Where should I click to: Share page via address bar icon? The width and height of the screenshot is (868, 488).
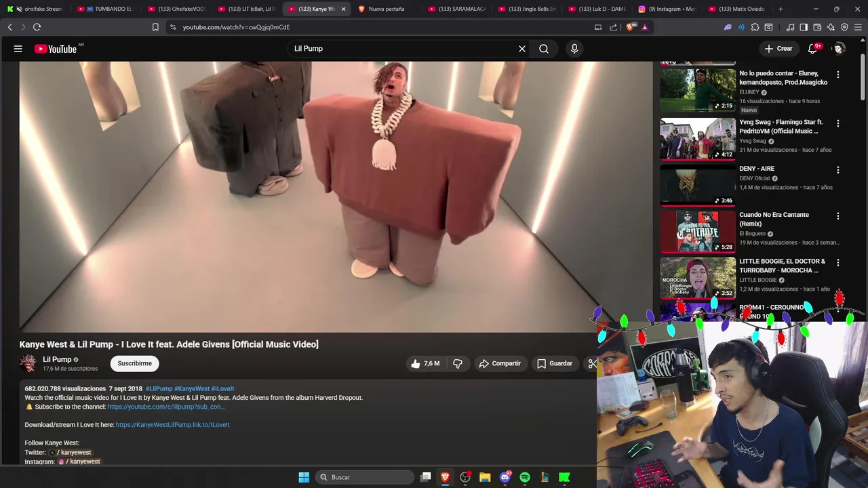coord(613,27)
